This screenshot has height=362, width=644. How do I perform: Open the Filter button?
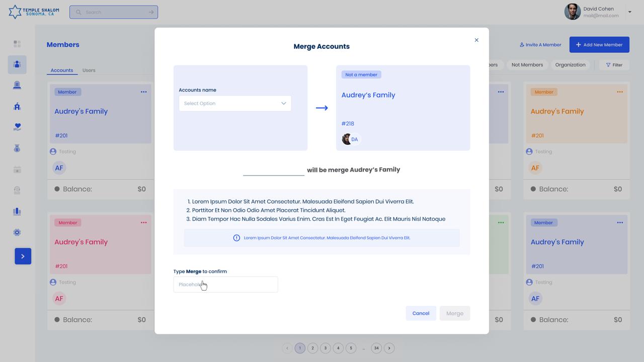point(614,65)
